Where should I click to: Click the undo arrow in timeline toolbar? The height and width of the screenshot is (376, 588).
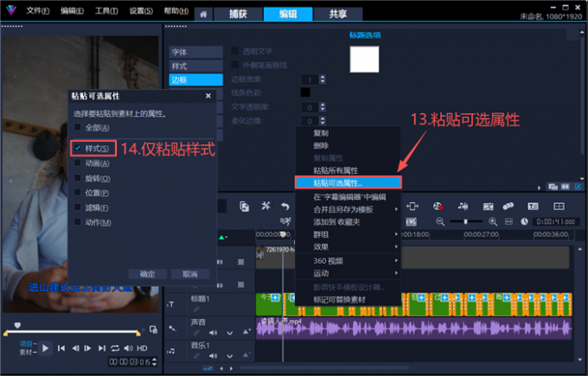pos(285,207)
